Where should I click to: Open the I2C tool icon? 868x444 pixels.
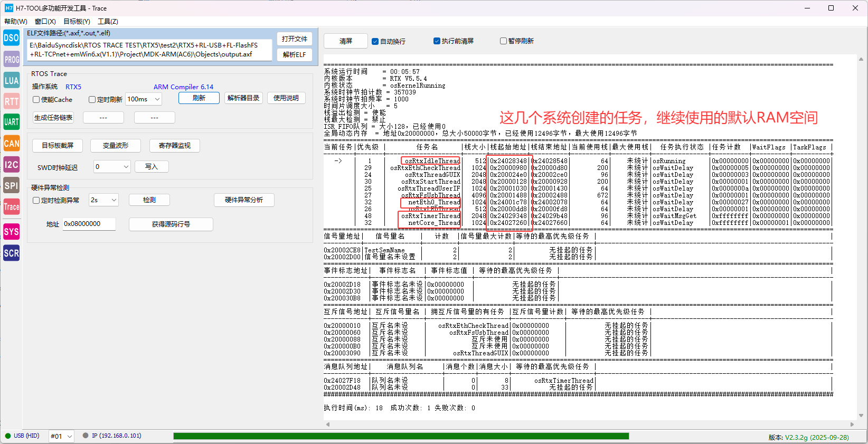coord(11,165)
